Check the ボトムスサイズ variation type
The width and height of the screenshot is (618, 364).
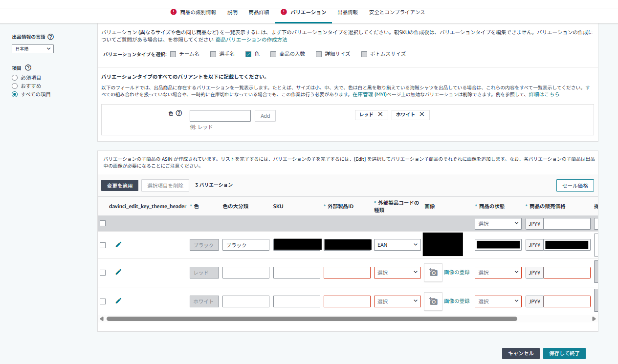pyautogui.click(x=364, y=54)
